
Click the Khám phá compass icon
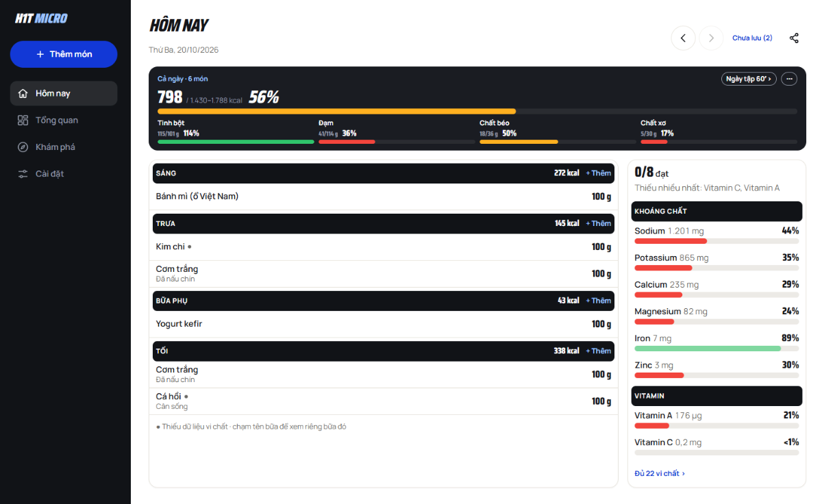coord(23,147)
